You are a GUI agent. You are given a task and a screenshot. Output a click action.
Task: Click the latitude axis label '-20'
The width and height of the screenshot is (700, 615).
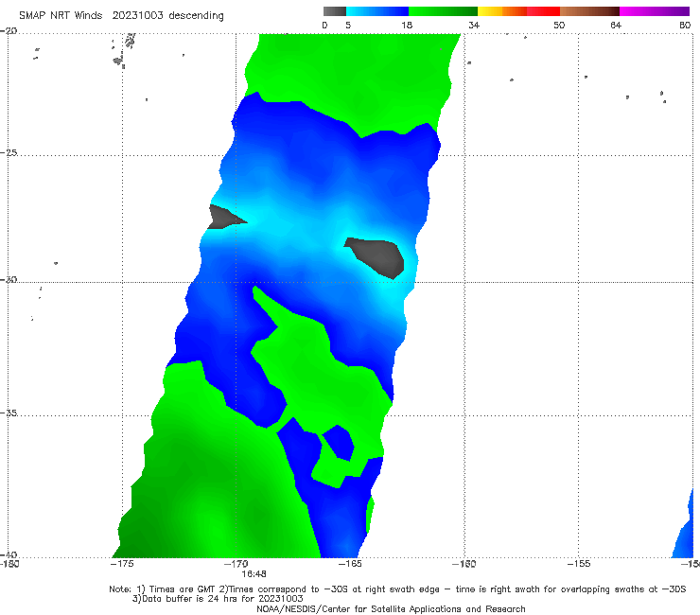tap(9, 31)
